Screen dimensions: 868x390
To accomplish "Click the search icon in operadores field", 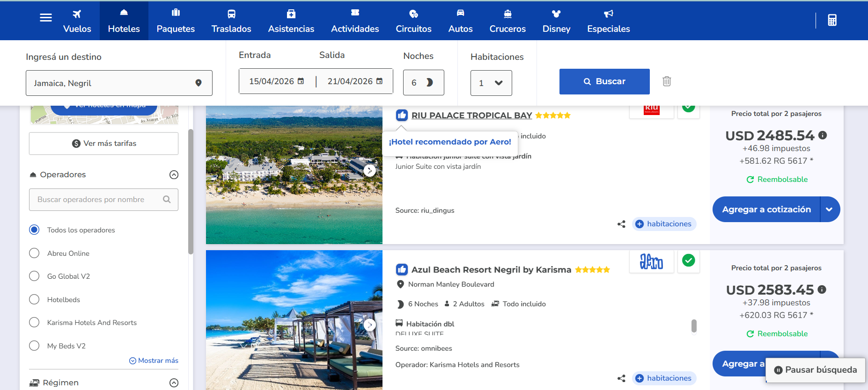I will tap(167, 199).
